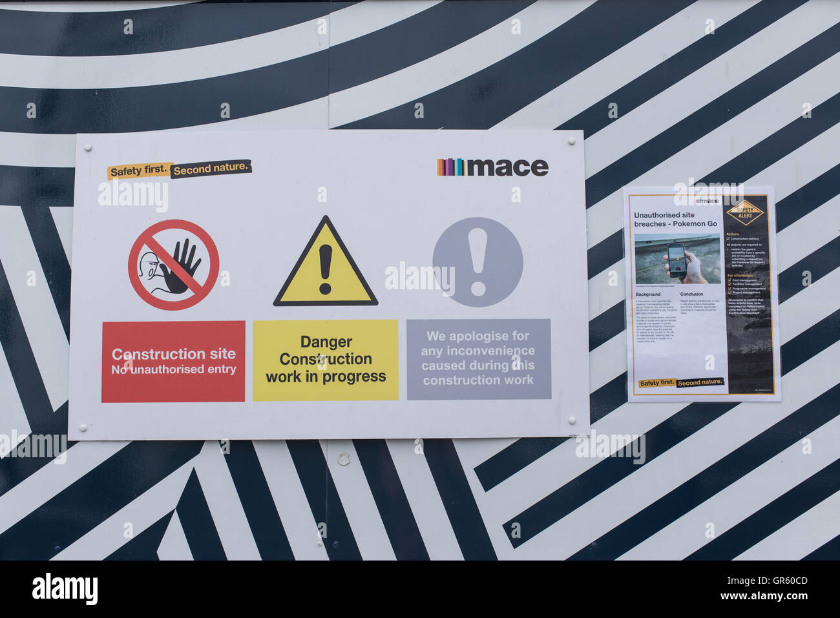Click poster title 'Unauthorised site breaches - Pokemon Go'
Viewport: 840px width, 618px height.
point(676,220)
